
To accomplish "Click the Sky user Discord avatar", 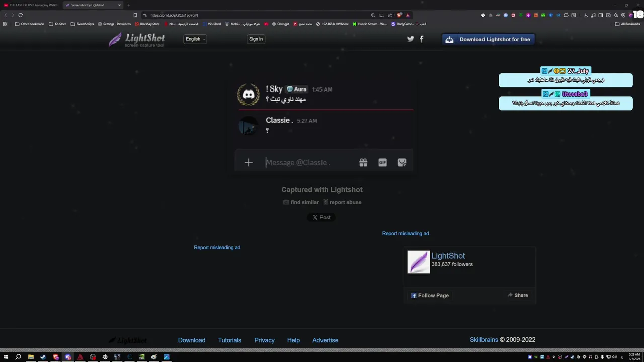I will 249,94.
